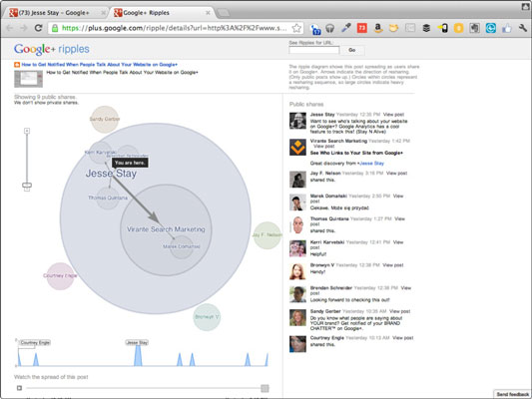Open the Buffer stacked layers extension
Screen dimensions: 532x399
coord(426,28)
